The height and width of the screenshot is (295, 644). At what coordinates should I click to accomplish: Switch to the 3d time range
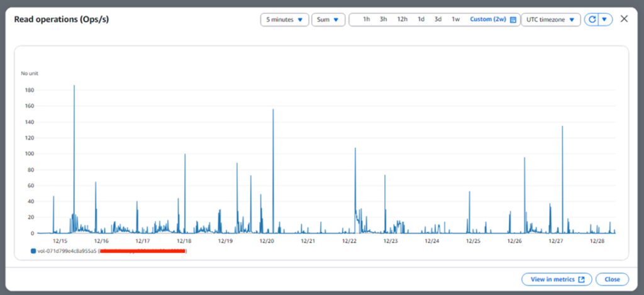coord(438,19)
